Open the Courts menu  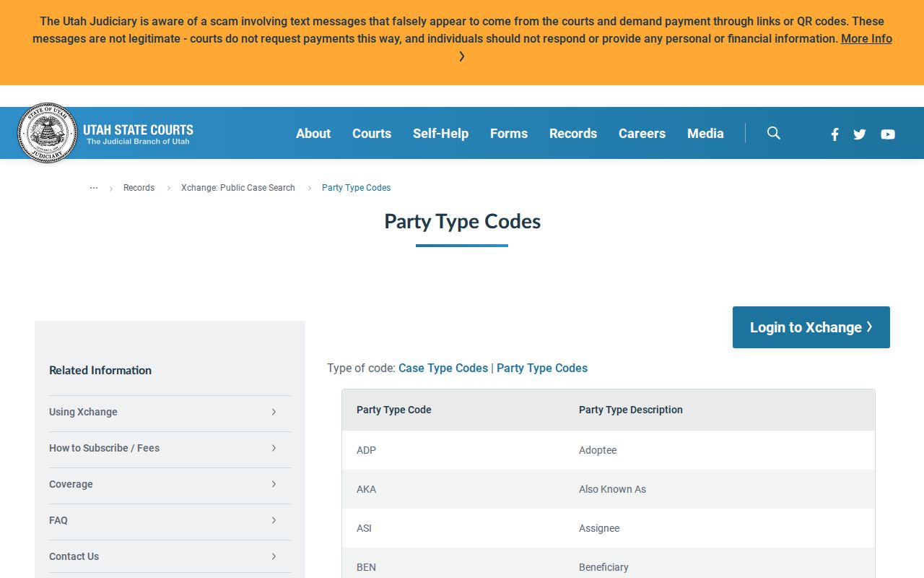tap(372, 134)
